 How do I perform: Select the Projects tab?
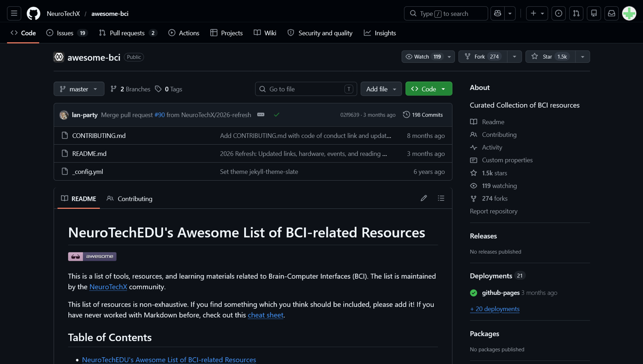(x=226, y=33)
